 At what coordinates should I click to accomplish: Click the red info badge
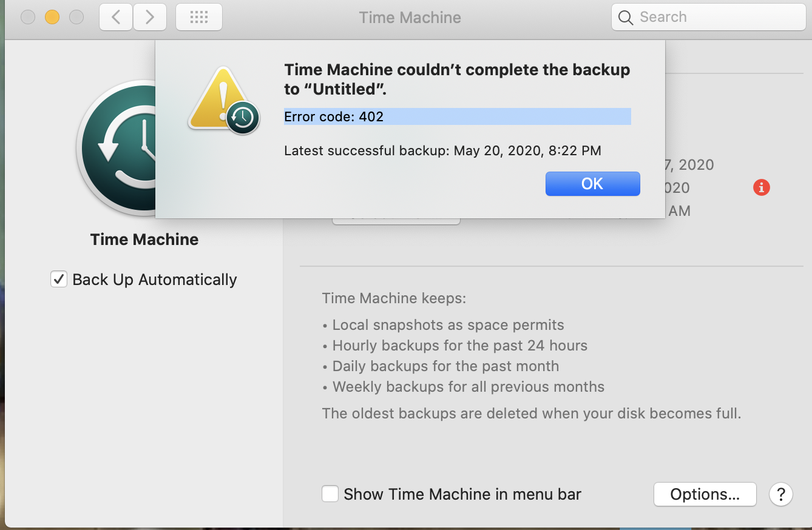tap(761, 188)
